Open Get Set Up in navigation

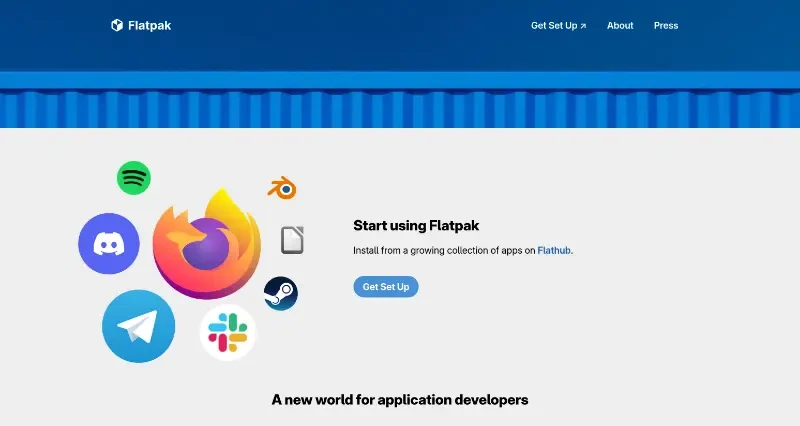coord(558,26)
